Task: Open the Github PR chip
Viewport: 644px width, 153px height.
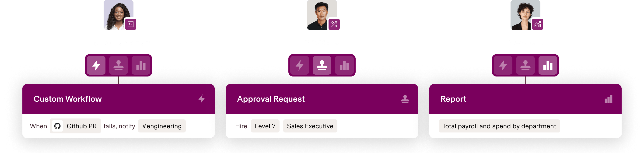Action: point(75,126)
